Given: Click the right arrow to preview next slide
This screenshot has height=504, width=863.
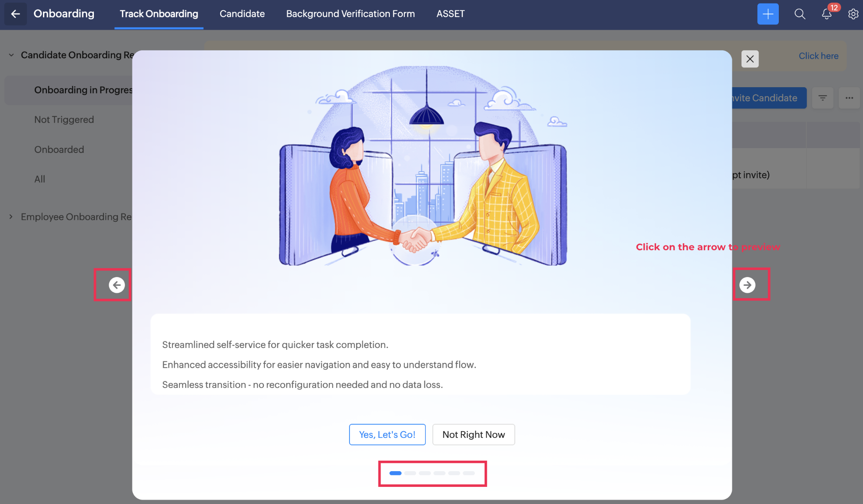Looking at the screenshot, I should pyautogui.click(x=747, y=285).
